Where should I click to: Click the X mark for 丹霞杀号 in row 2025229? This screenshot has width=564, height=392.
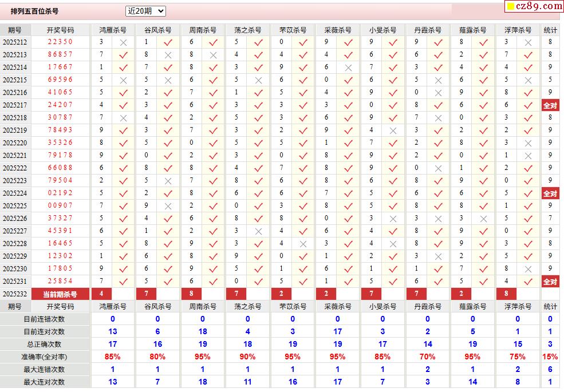[x=438, y=256]
